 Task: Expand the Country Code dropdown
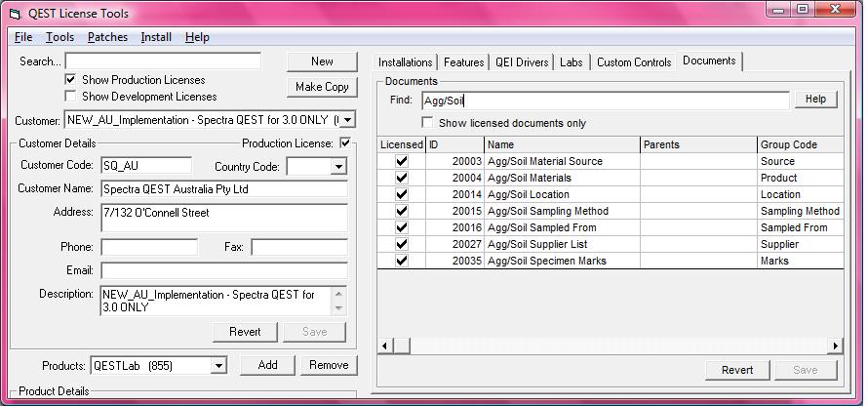pyautogui.click(x=337, y=167)
